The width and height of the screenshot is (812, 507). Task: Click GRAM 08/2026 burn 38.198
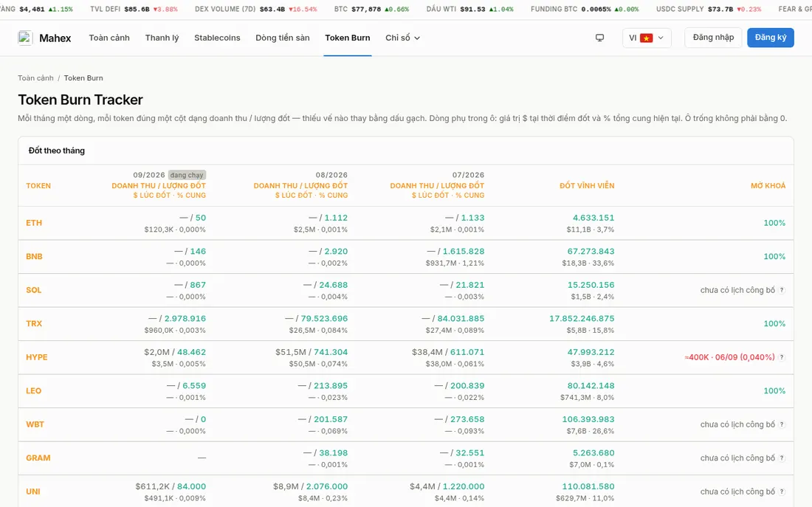click(x=334, y=453)
